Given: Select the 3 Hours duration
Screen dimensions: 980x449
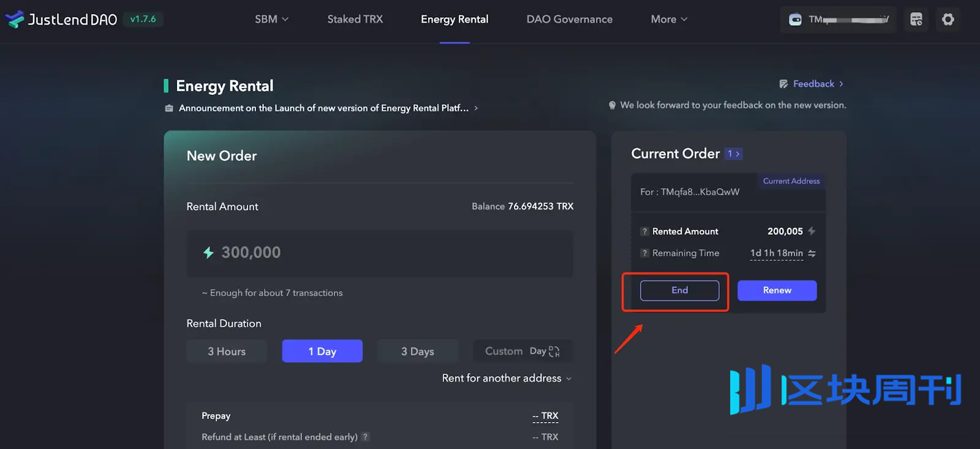Looking at the screenshot, I should point(227,351).
